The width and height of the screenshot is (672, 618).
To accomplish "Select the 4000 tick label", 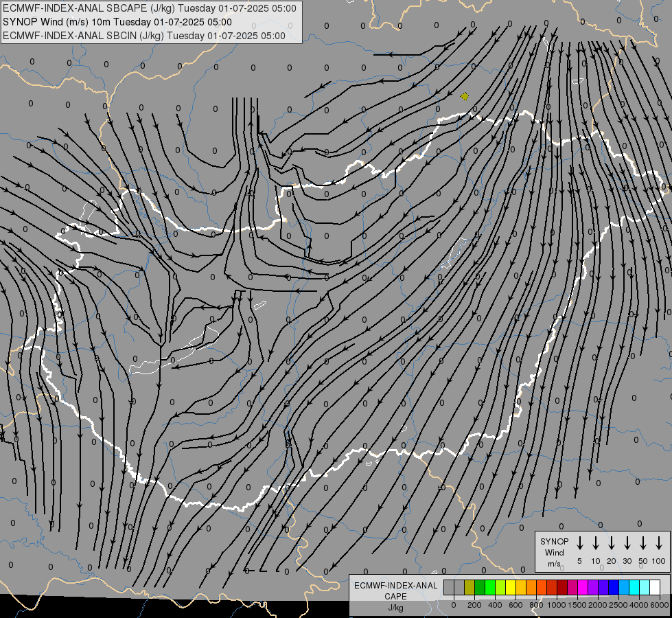I will click(x=639, y=605).
